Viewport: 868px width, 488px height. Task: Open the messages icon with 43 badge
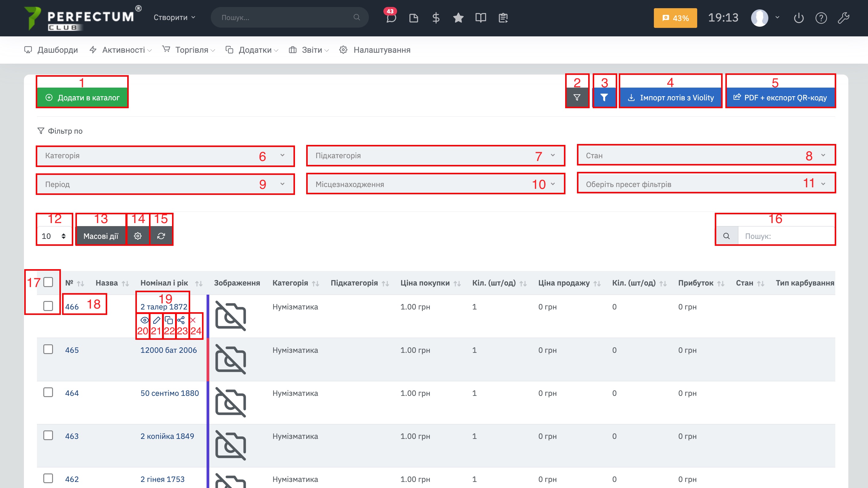[391, 18]
